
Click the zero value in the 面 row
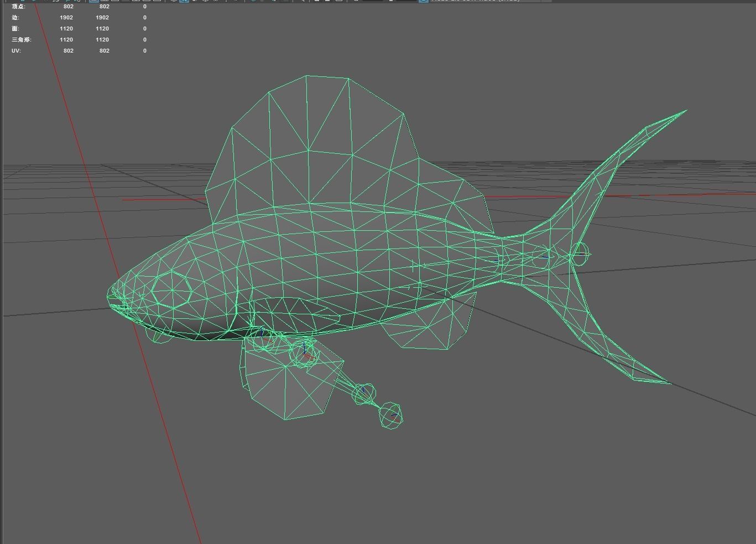145,29
